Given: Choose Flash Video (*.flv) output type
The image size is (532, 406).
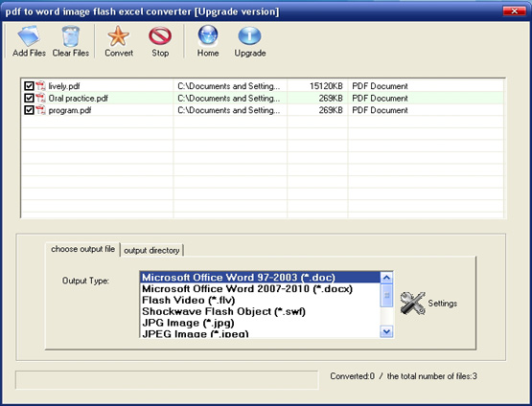Looking at the screenshot, I should click(188, 300).
